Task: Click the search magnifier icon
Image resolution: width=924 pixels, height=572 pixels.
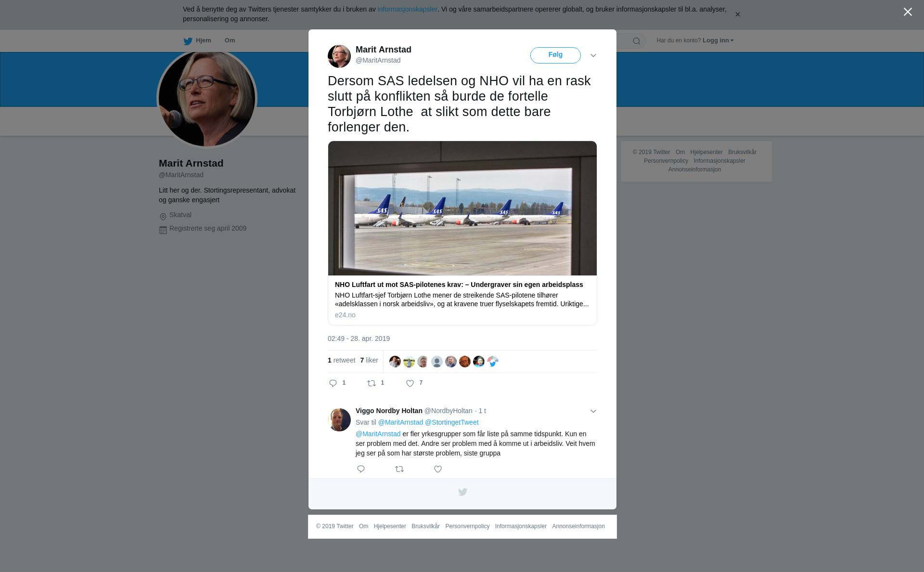Action: pos(637,41)
